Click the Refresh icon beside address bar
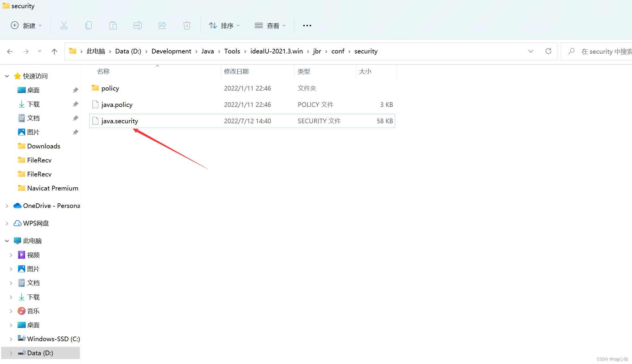Viewport: 632px width, 364px height. pos(548,51)
